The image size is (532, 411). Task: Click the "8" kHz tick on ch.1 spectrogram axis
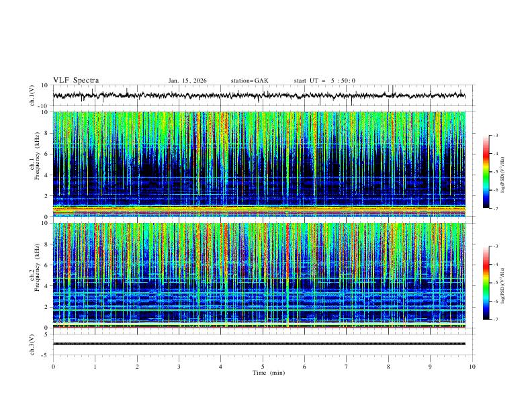[x=46, y=133]
